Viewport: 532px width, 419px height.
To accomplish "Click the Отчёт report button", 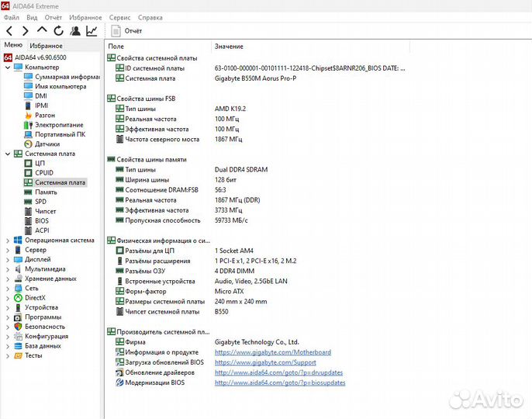I will pos(126,31).
